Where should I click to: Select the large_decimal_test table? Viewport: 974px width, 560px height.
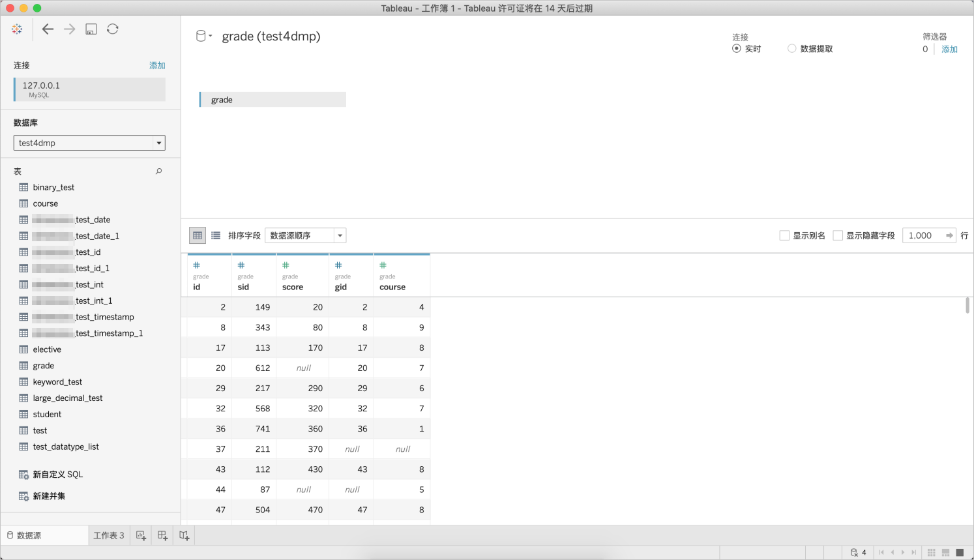[x=68, y=398]
